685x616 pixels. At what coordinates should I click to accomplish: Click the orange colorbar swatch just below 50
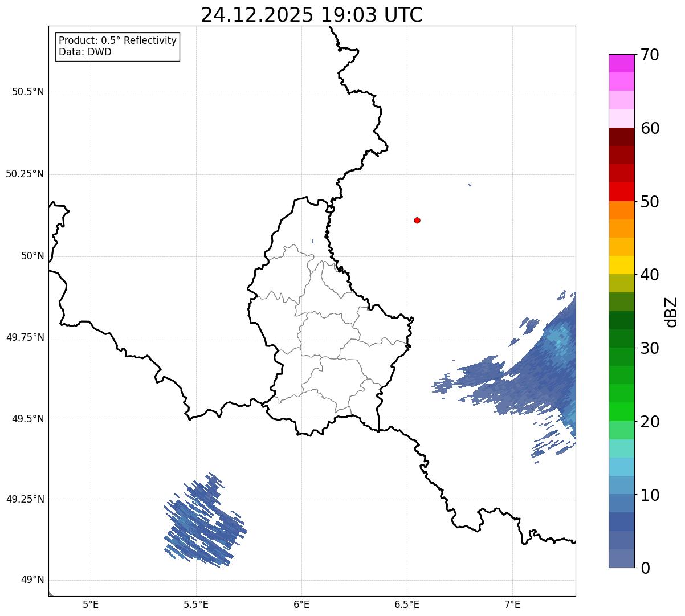point(622,210)
